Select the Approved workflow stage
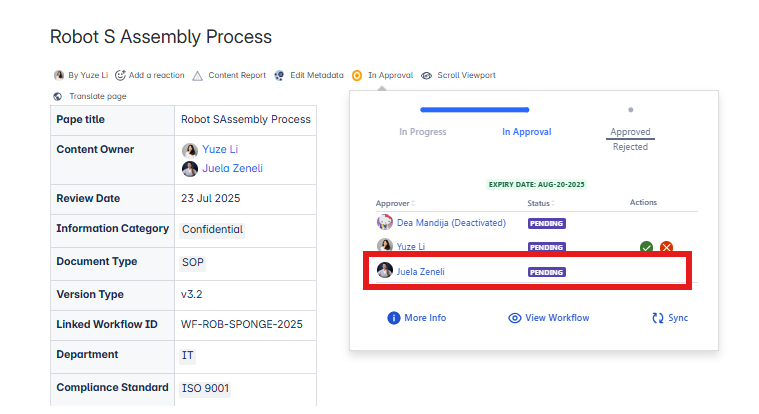Viewport: 759px width, 414px height. [x=630, y=132]
